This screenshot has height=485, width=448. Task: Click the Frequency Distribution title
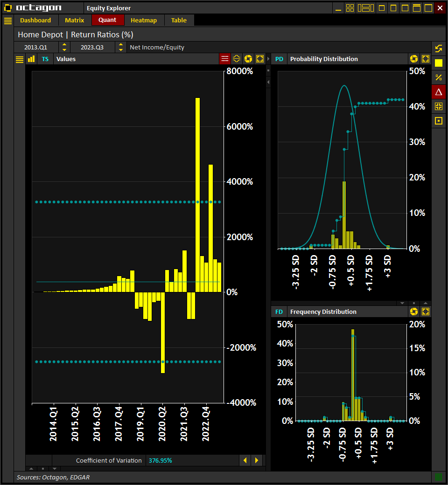pos(323,312)
